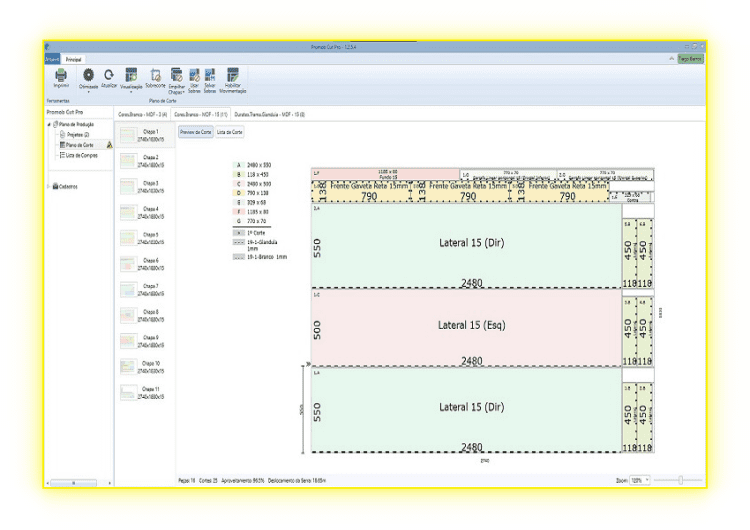
Task: Switch to the Principal ribbon tab
Action: click(74, 61)
